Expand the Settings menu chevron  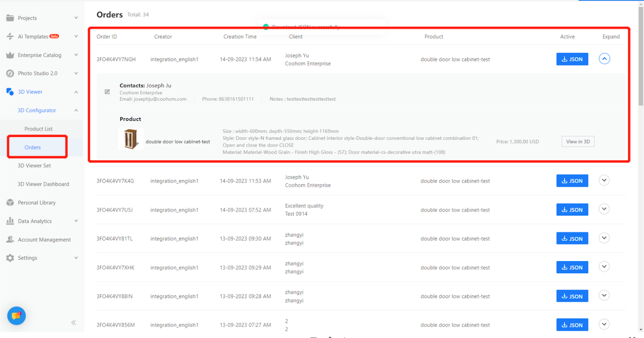76,258
